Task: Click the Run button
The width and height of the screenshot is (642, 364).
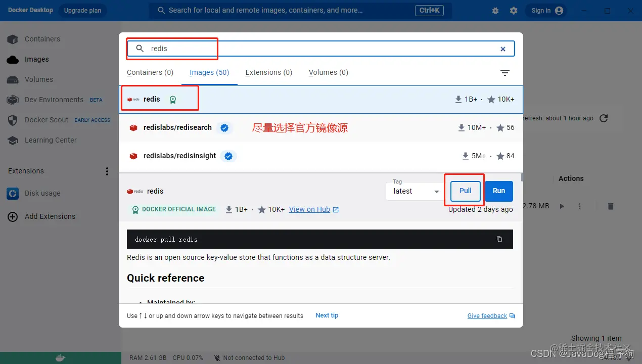Action: pyautogui.click(x=499, y=191)
